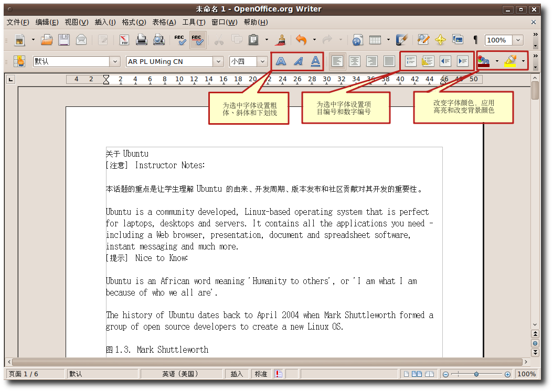Click the Redo arrow icon
This screenshot has width=553, height=392.
pyautogui.click(x=327, y=40)
